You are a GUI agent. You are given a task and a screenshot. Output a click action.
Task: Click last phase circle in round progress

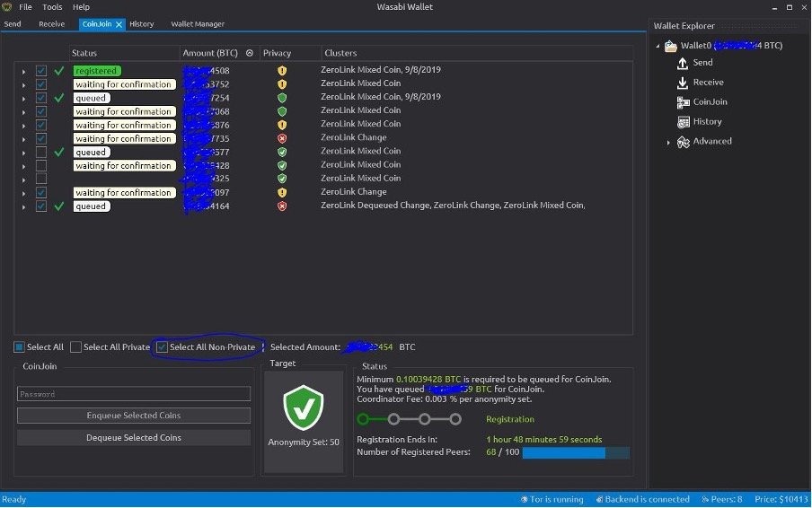(x=455, y=419)
